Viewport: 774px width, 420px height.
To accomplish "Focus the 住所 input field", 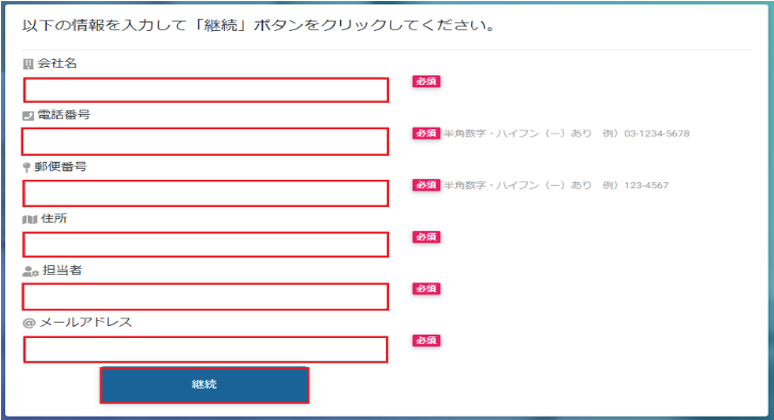I will [205, 245].
